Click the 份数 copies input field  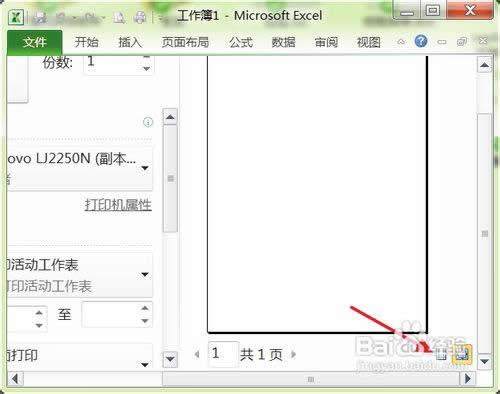pos(111,64)
